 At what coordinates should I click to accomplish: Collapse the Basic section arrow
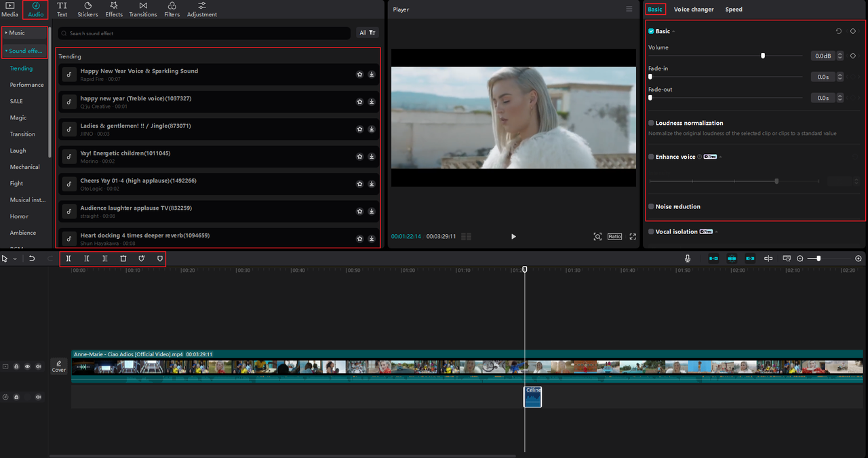673,32
